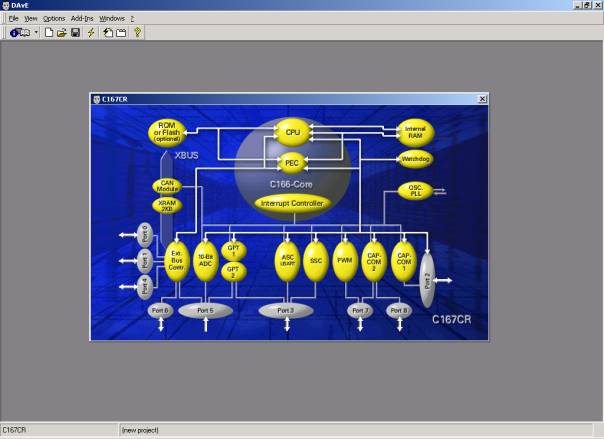Select the XRAM 2KB block

[x=167, y=206]
